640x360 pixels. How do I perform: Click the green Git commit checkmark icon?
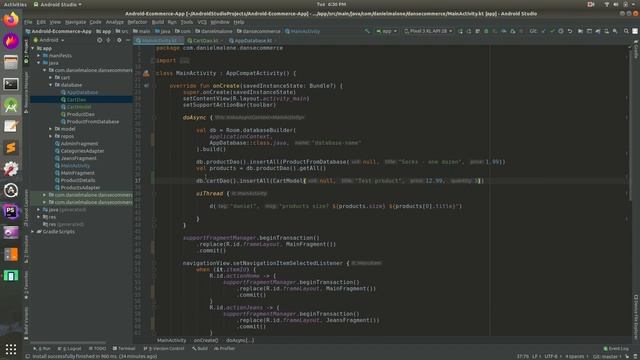coord(552,31)
